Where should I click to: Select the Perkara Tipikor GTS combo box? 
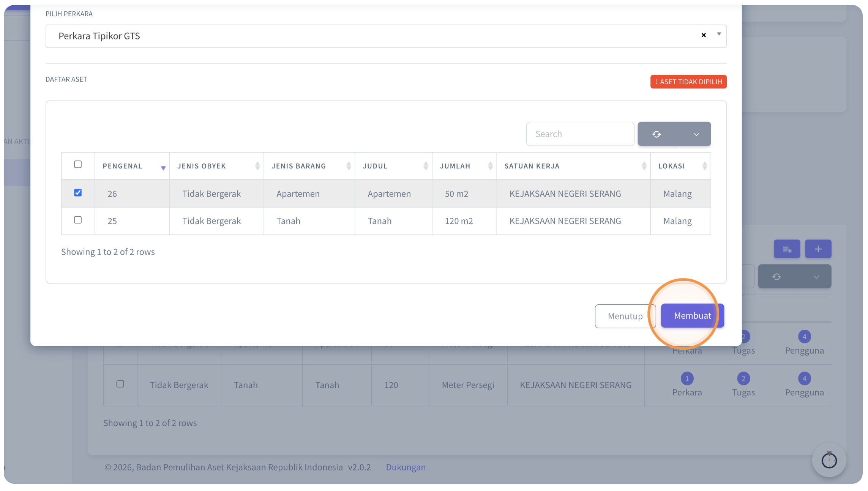coord(386,36)
